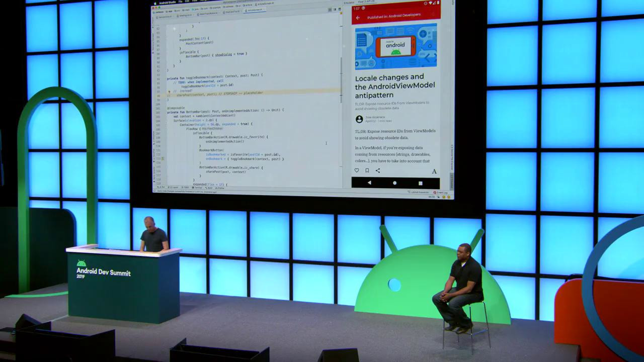Open the Terminal tool window tab
This screenshot has width=644, height=362.
pos(197,188)
